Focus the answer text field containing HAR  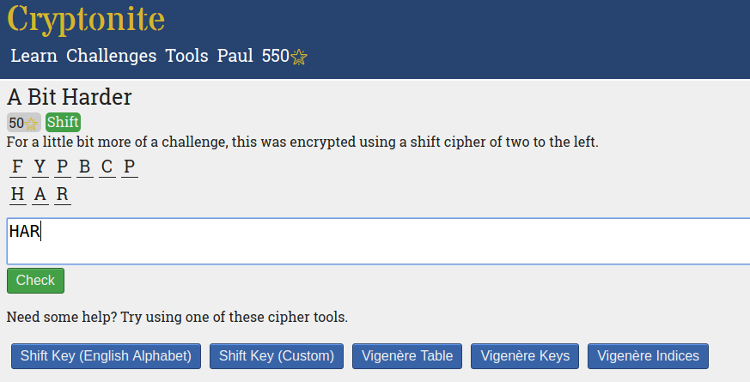coord(378,241)
